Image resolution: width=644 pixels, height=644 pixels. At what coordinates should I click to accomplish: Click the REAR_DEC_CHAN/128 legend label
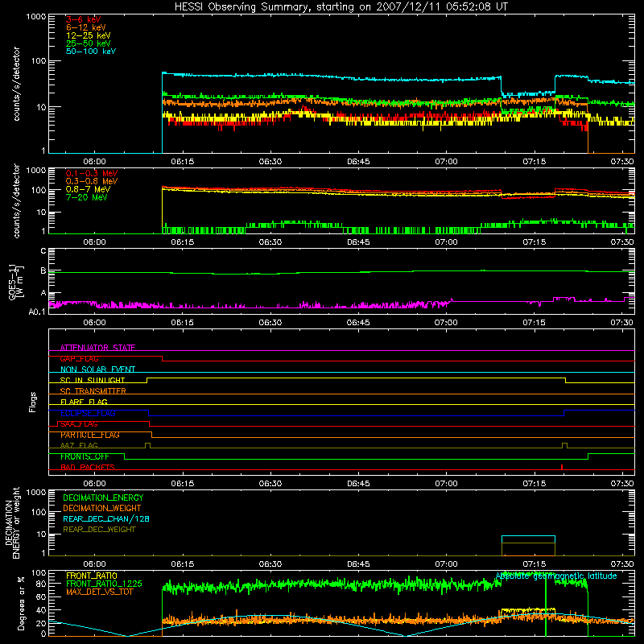(106, 518)
